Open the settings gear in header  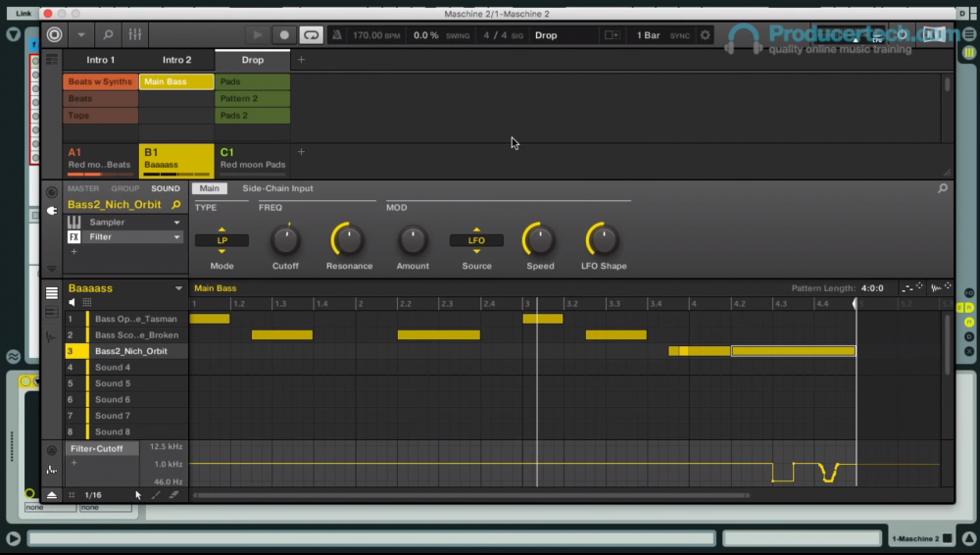click(x=705, y=35)
